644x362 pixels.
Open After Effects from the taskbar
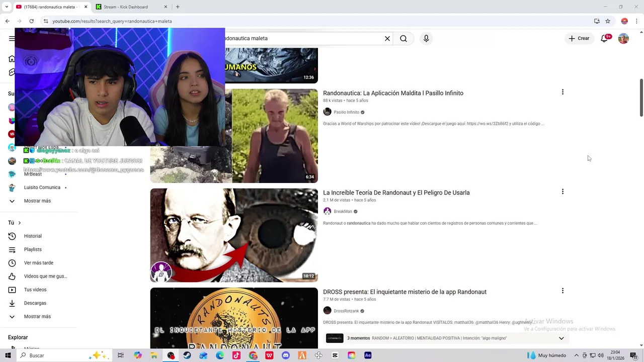[368, 355]
